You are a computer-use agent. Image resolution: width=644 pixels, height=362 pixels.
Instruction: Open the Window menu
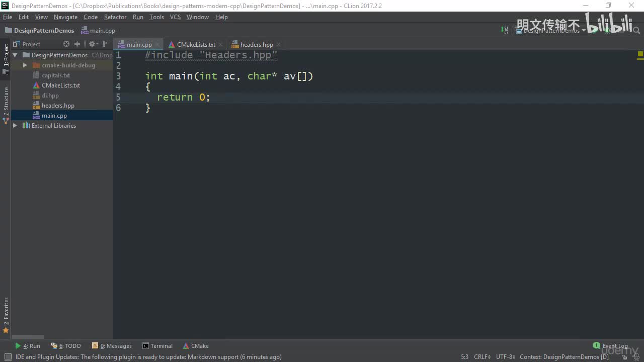point(198,17)
